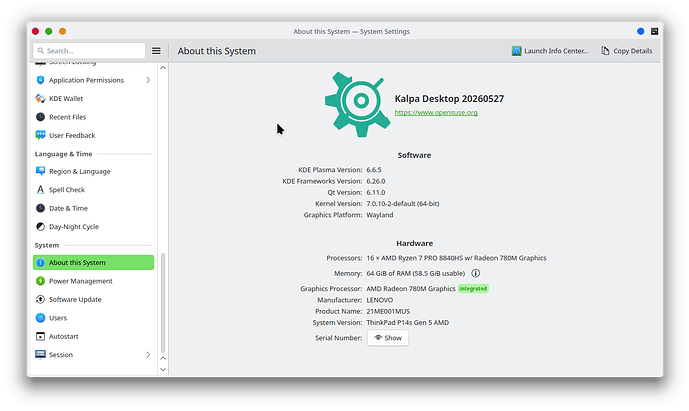The height and width of the screenshot is (411, 689).
Task: Click the search magnifier icon
Action: pyautogui.click(x=41, y=51)
